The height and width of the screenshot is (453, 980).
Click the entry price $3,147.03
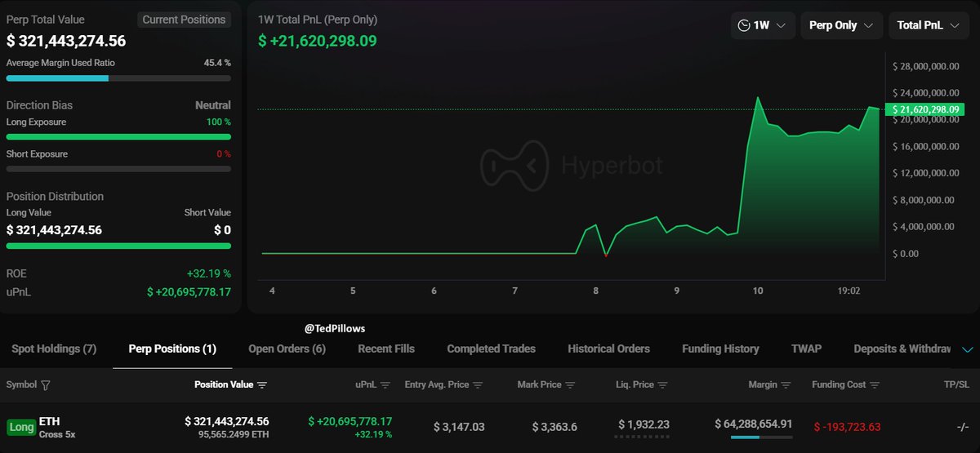point(458,427)
